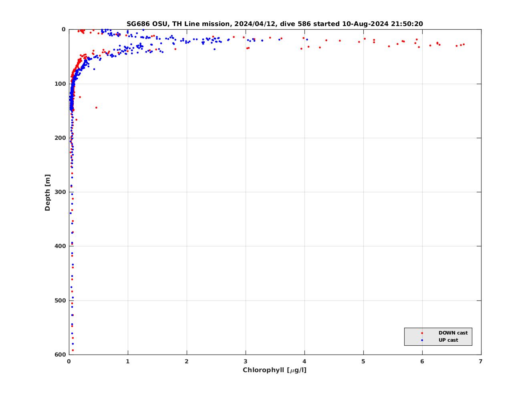
Task: Click the 'Depth [m]' y-axis label
Action: (48, 192)
